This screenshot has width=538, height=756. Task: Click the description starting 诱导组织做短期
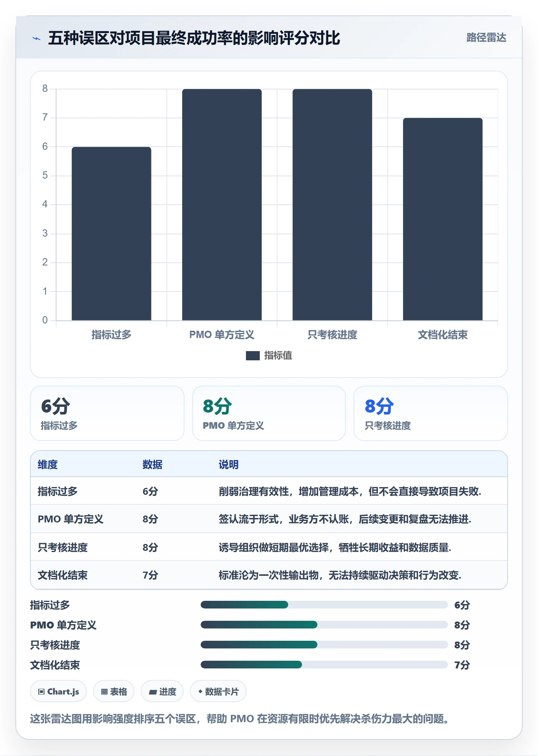[335, 547]
